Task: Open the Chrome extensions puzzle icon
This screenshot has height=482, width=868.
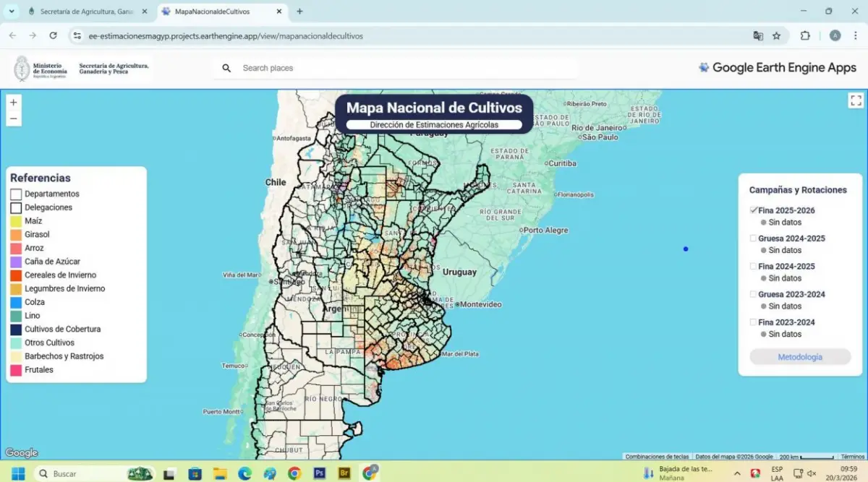Action: tap(804, 35)
